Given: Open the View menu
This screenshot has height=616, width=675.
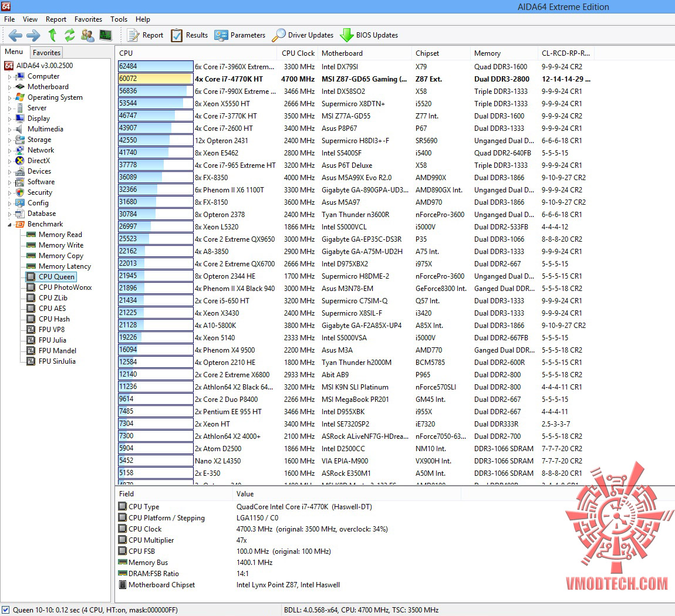Looking at the screenshot, I should tap(30, 19).
